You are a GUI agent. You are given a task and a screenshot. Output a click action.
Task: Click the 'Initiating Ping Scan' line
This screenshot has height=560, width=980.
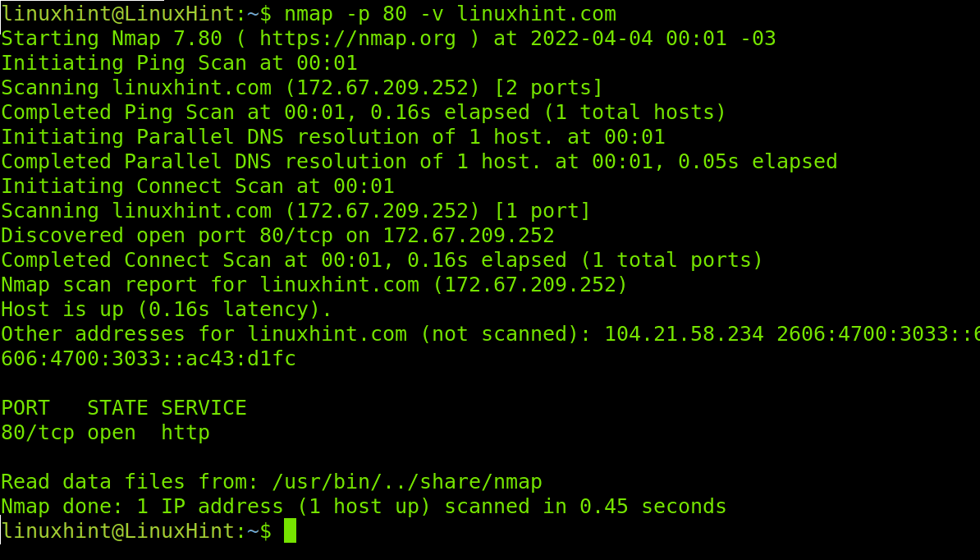tap(180, 63)
